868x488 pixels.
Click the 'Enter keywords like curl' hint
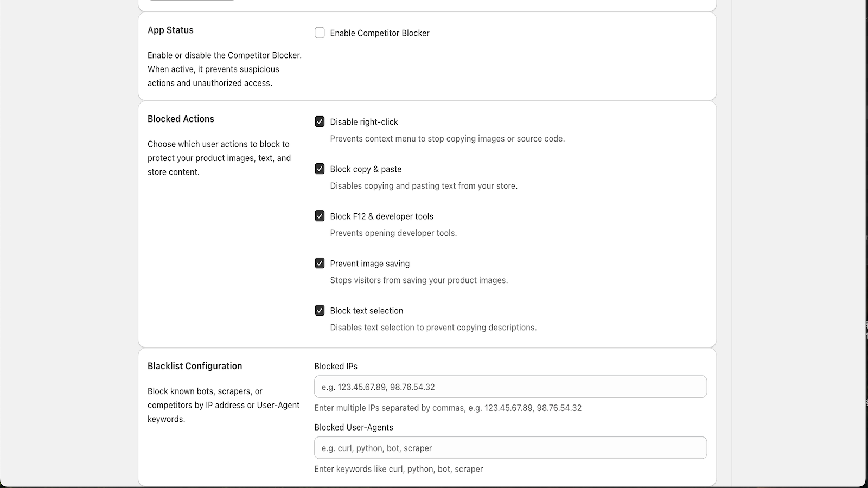click(x=399, y=469)
